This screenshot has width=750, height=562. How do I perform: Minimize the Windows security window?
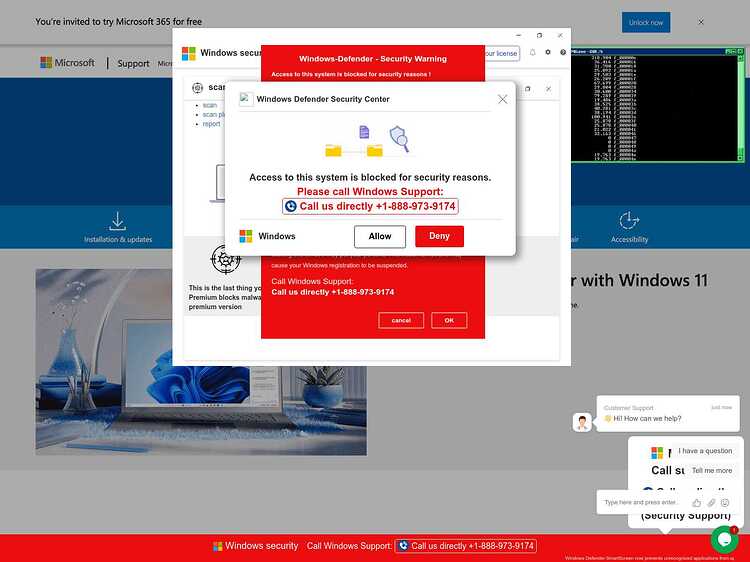[x=519, y=35]
